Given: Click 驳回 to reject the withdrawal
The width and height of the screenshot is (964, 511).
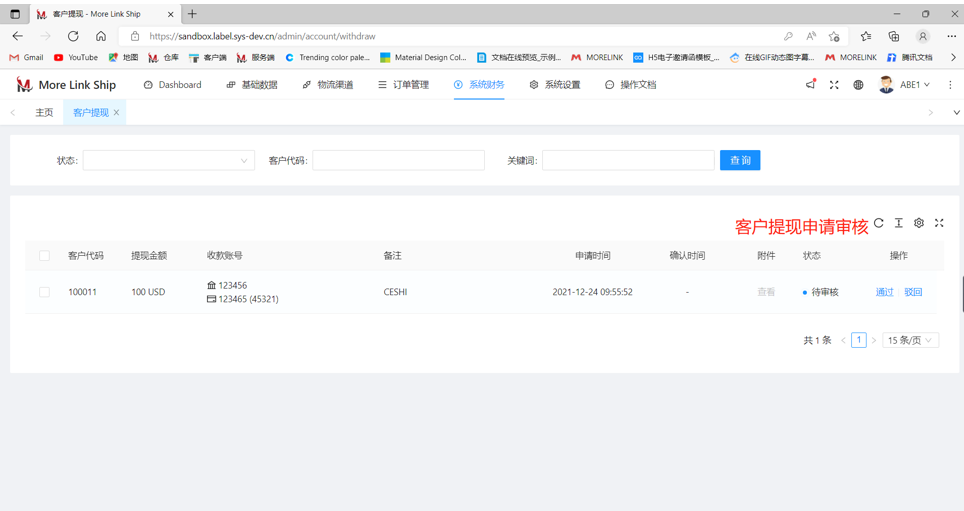Looking at the screenshot, I should 913,292.
